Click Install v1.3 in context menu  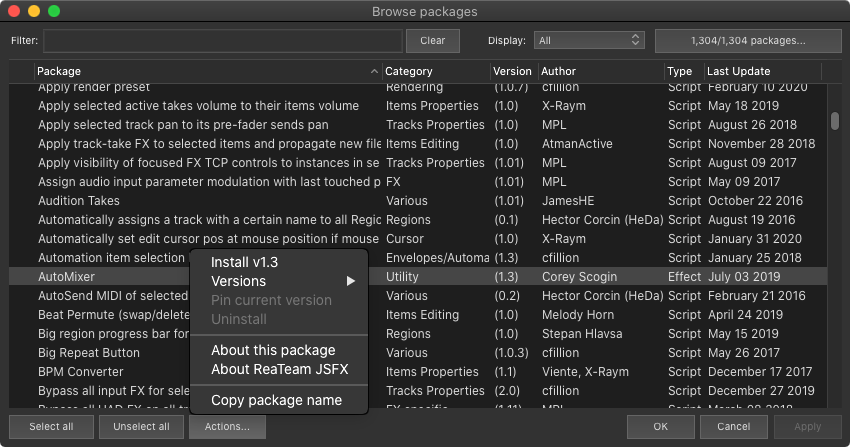tap(244, 262)
